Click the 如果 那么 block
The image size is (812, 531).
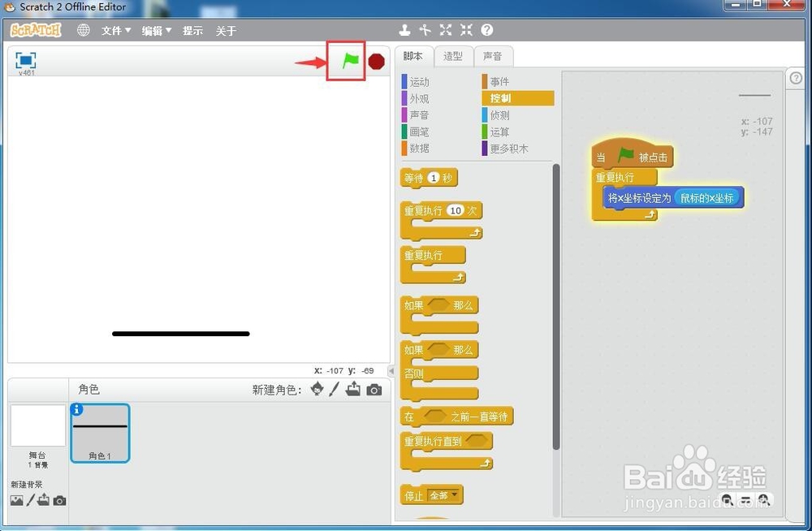[413, 305]
